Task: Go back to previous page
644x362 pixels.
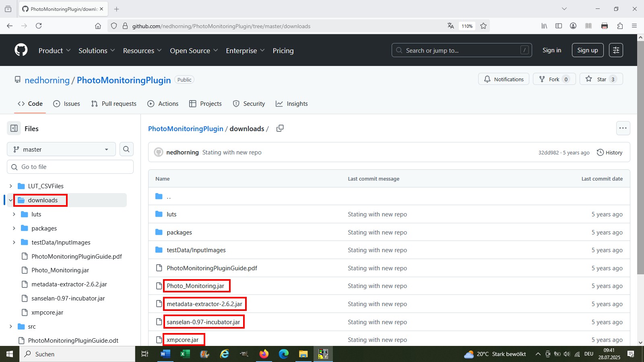Action: coord(10,26)
